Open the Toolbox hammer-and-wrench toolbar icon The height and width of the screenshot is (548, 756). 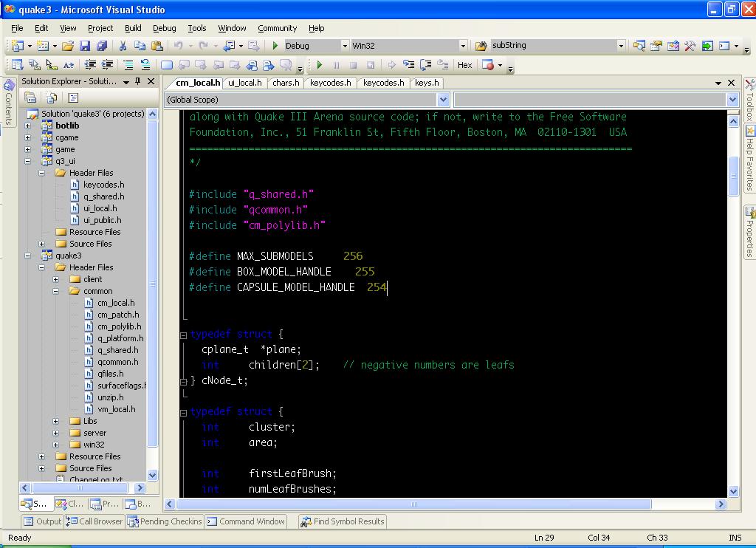[x=690, y=46]
